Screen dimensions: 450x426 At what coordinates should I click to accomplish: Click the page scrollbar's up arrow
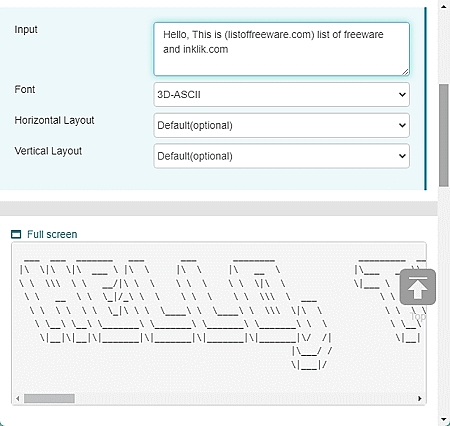pos(444,6)
